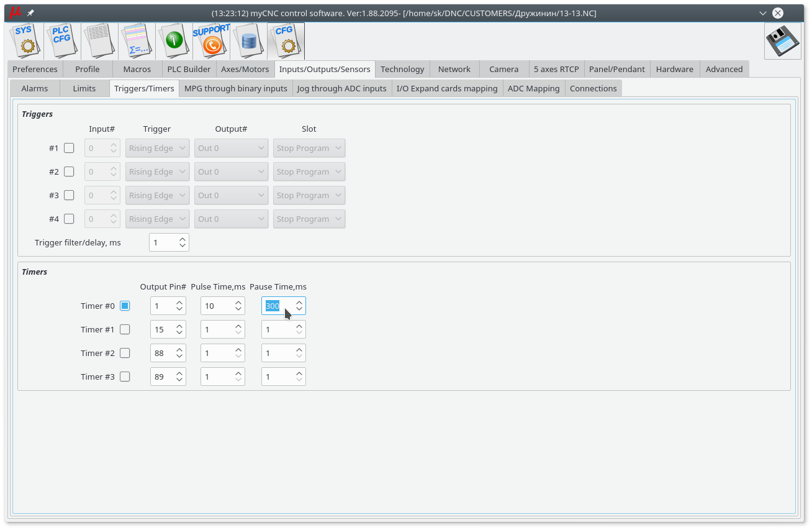812x530 pixels.
Task: Click the Timer #0 Pause Time field
Action: 284,306
